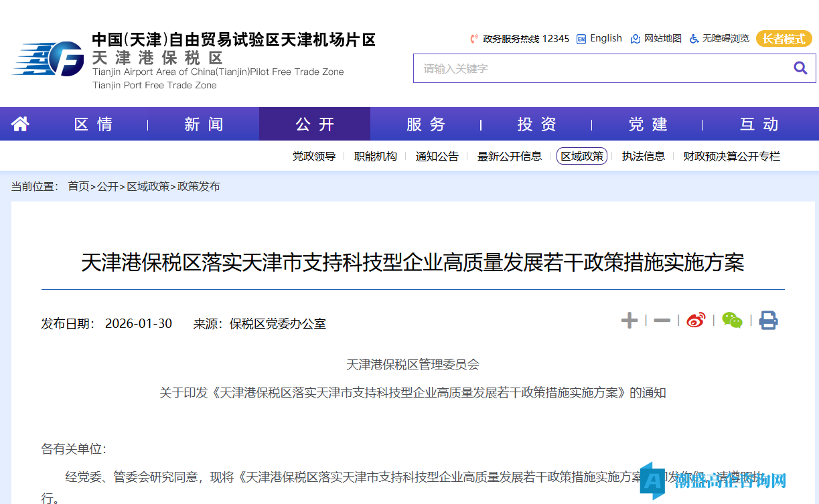Screen dimensions: 819x504
Task: Click the hotline phone icon beside 12345
Action: pyautogui.click(x=473, y=38)
